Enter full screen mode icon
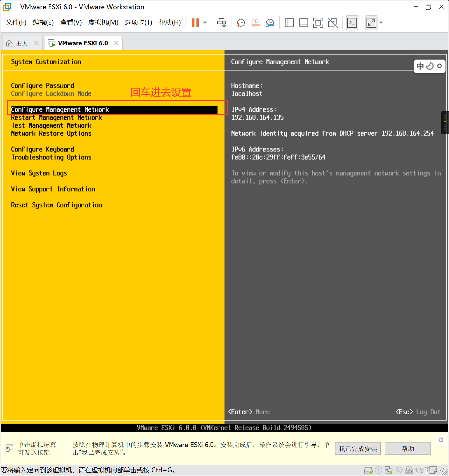This screenshot has width=449, height=476. [x=318, y=22]
